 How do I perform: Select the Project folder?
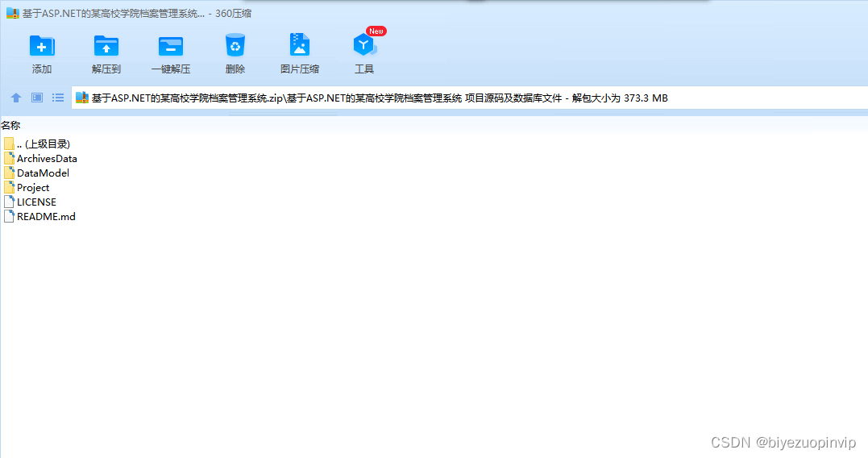(27, 187)
